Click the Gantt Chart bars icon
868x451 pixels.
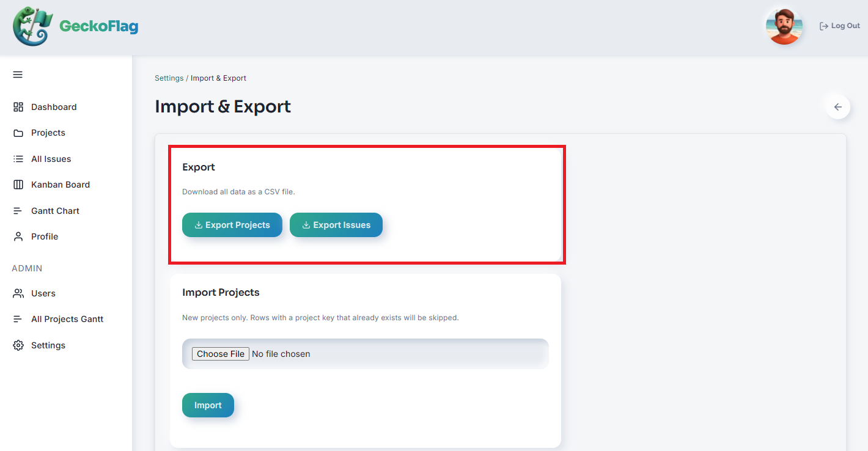18,211
